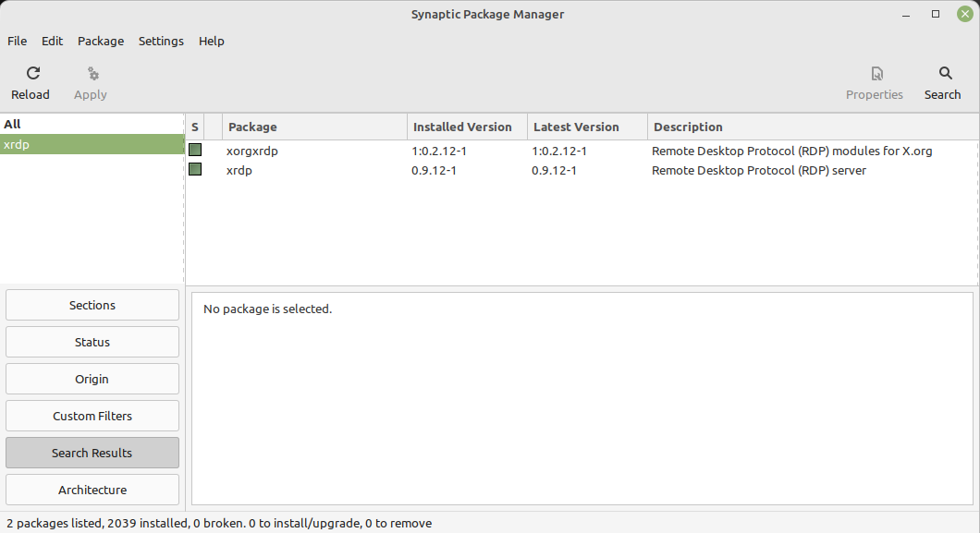Toggle the xrdp package status checkbox
This screenshot has width=980, height=533.
195,170
